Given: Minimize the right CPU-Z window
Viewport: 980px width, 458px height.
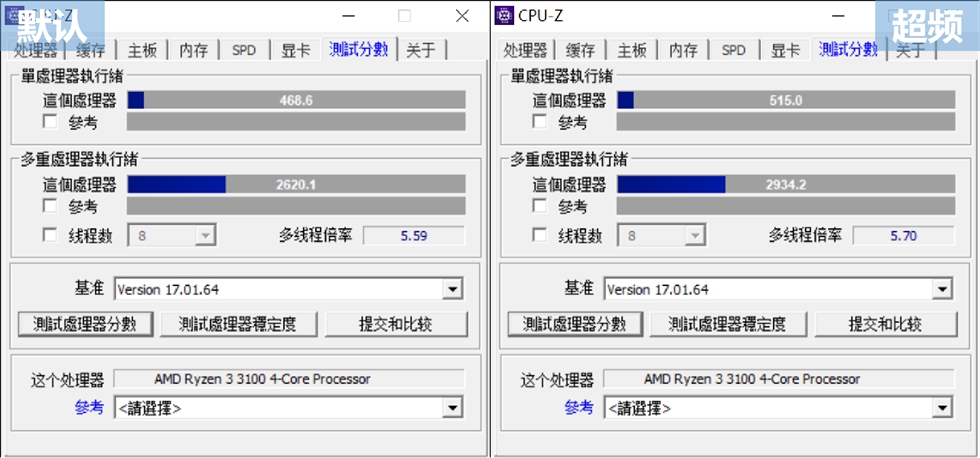Looking at the screenshot, I should click(837, 16).
